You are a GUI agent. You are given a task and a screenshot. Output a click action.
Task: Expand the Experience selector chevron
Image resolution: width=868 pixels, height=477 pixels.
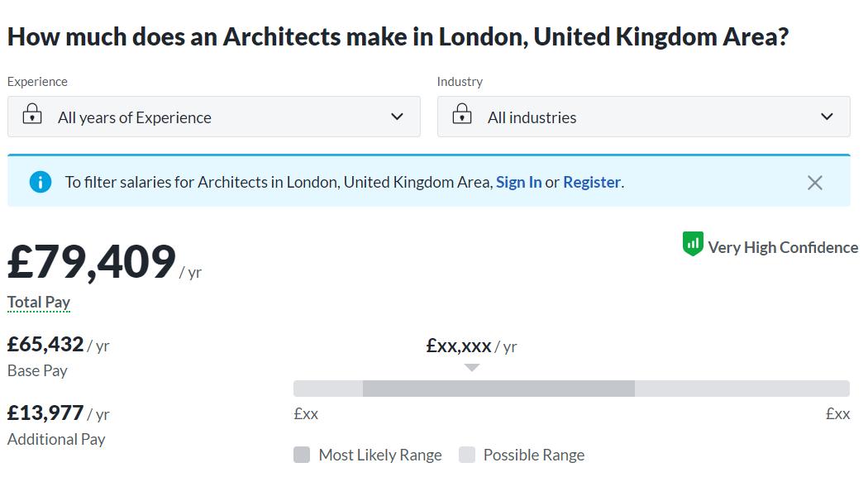tap(396, 117)
